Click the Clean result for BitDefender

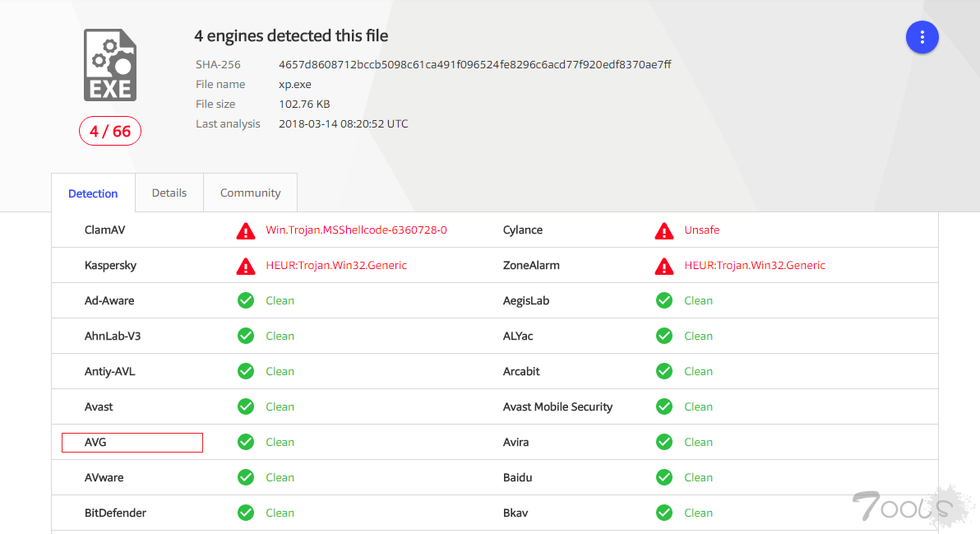280,513
